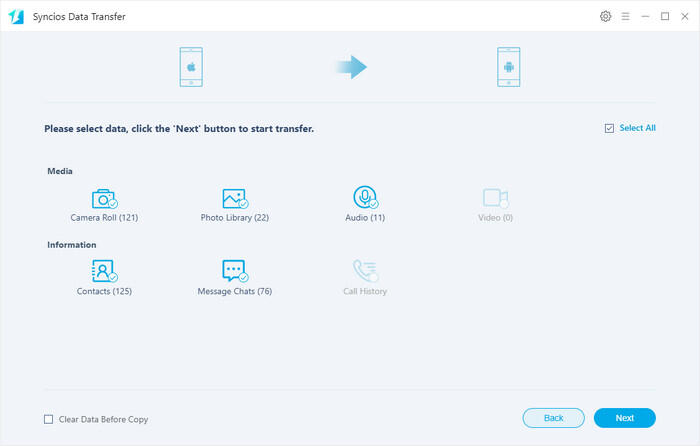This screenshot has height=446, width=700.
Task: Minimize the Syncios window
Action: [x=645, y=17]
